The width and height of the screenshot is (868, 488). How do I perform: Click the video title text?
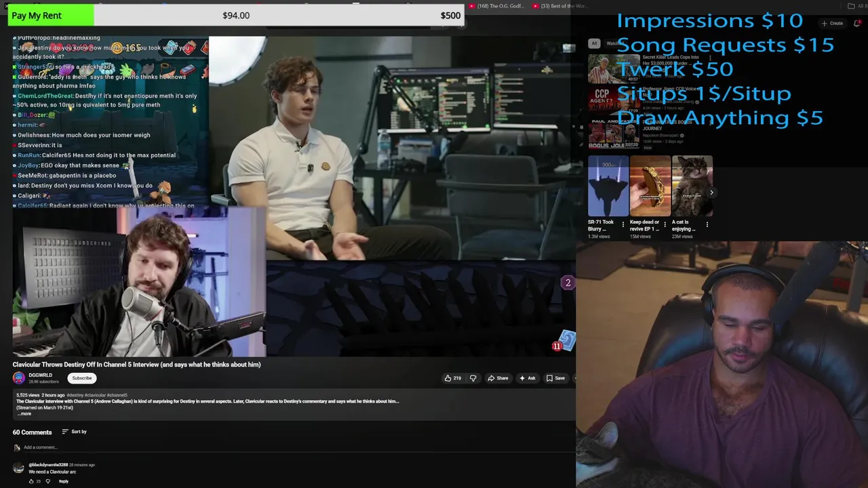pyautogui.click(x=136, y=365)
